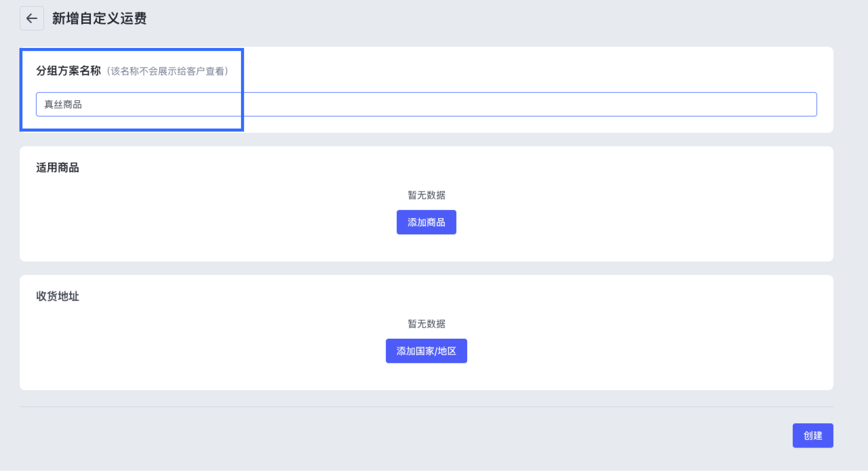This screenshot has height=471, width=868.
Task: Click the back arrow icon
Action: pyautogui.click(x=32, y=18)
